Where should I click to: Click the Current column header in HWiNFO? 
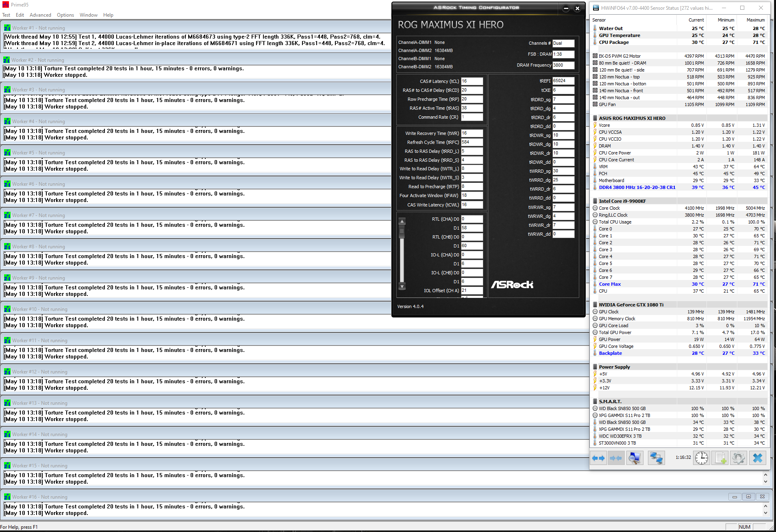click(691, 20)
